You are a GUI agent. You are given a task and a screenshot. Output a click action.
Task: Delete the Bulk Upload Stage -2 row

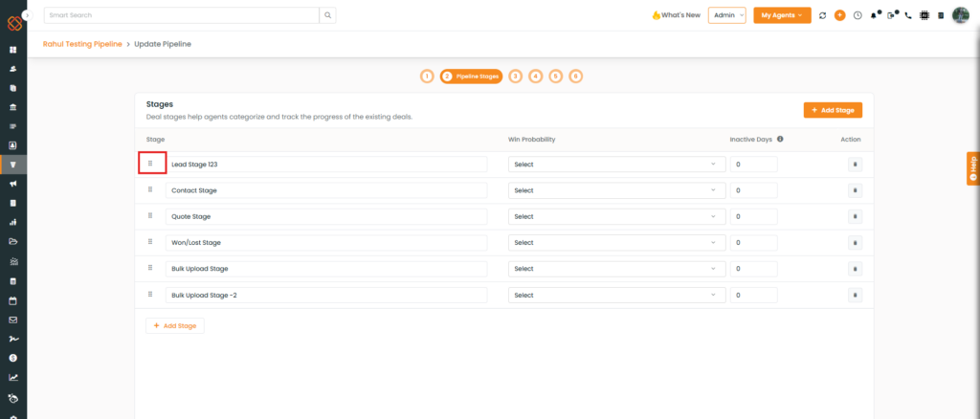click(855, 295)
